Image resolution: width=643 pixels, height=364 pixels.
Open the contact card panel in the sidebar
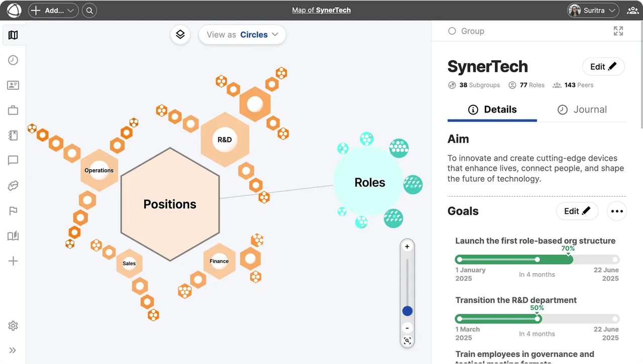coord(13,85)
